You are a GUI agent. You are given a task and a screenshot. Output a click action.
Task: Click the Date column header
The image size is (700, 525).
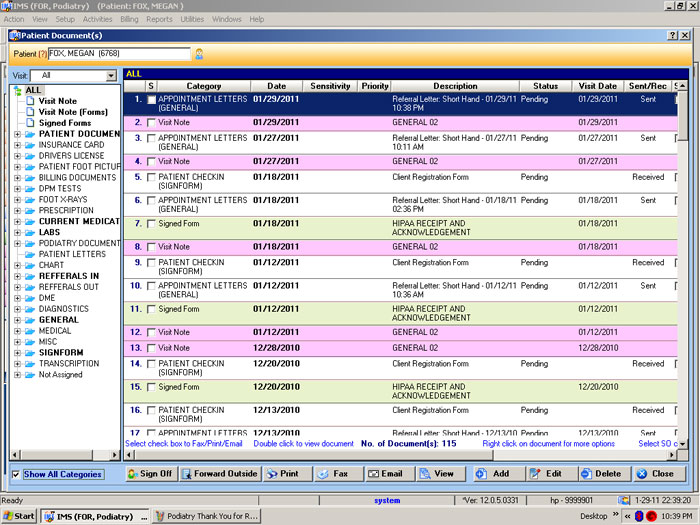[277, 86]
